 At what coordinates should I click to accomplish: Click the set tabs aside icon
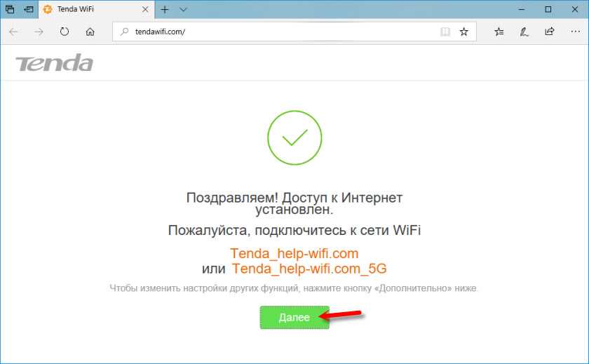pyautogui.click(x=29, y=9)
